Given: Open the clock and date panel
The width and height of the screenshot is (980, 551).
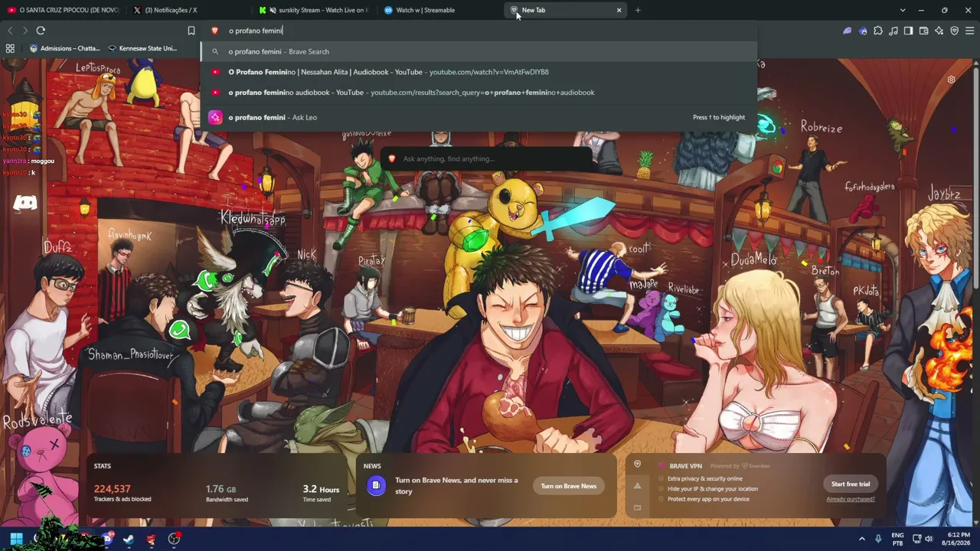Looking at the screenshot, I should coord(959,539).
